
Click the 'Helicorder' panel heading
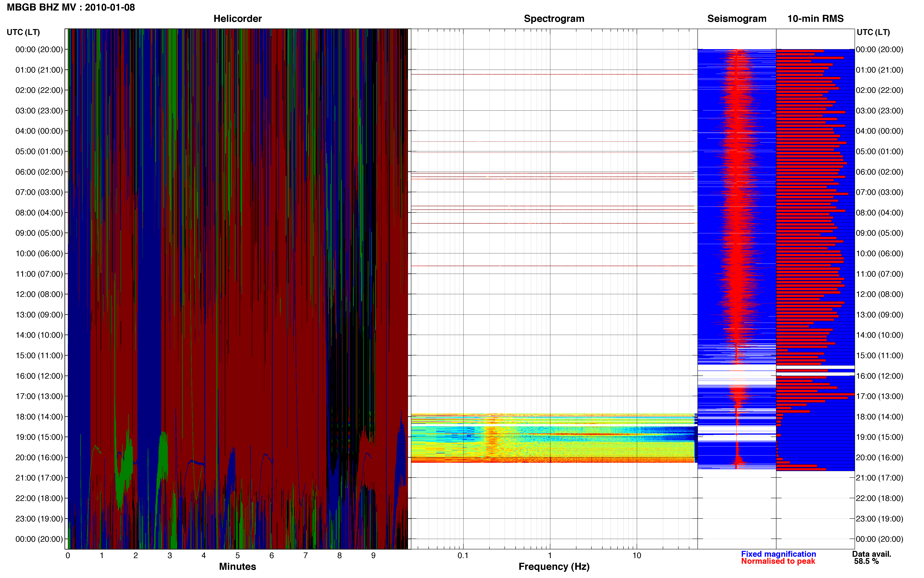238,18
